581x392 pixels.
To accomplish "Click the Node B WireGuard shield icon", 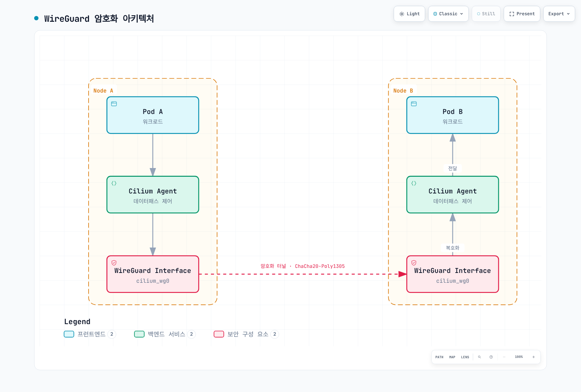I will pyautogui.click(x=414, y=263).
